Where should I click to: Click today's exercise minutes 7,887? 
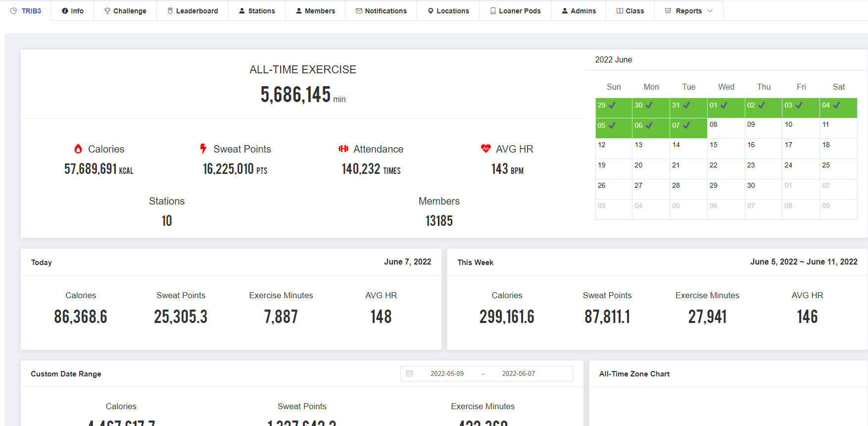pyautogui.click(x=281, y=317)
